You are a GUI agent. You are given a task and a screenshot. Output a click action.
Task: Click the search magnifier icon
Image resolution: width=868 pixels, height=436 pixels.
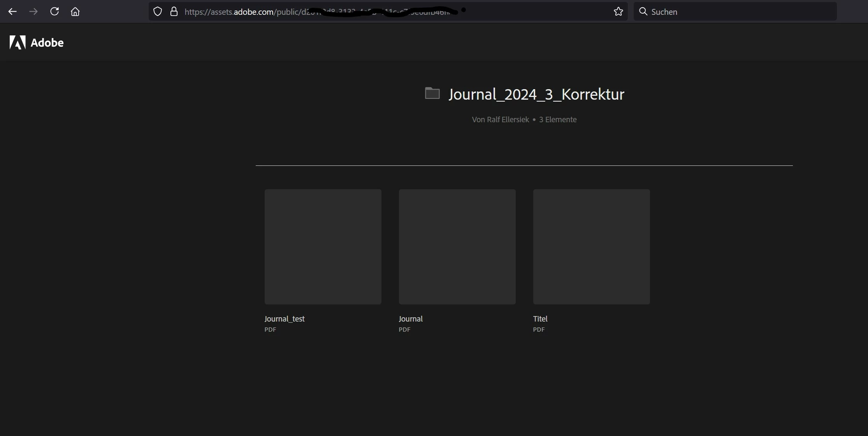(x=643, y=12)
